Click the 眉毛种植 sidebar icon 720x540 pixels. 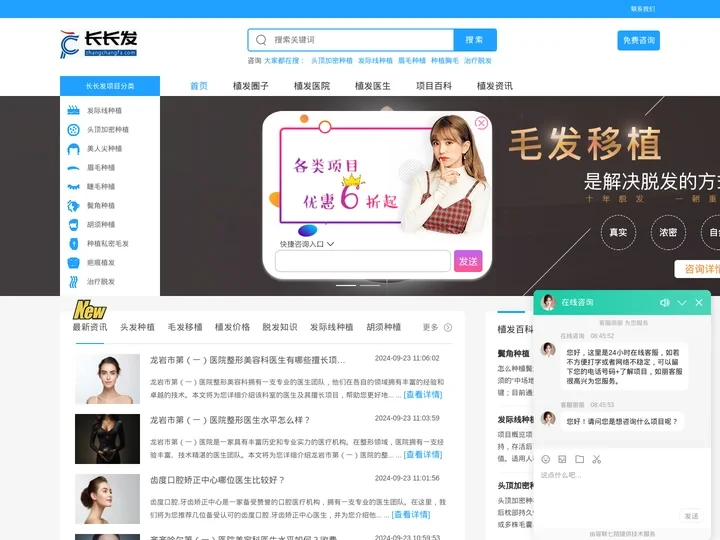(73, 168)
